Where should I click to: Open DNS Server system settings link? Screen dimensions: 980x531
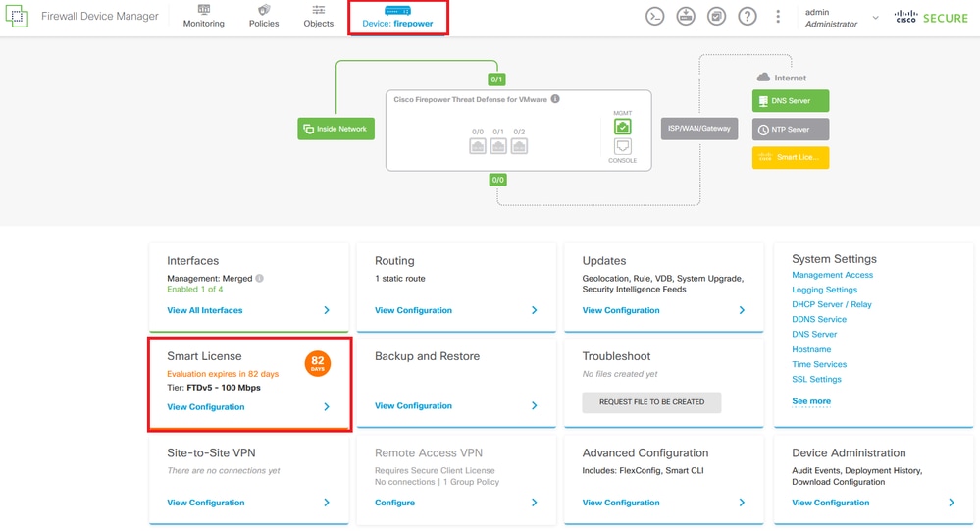[814, 334]
